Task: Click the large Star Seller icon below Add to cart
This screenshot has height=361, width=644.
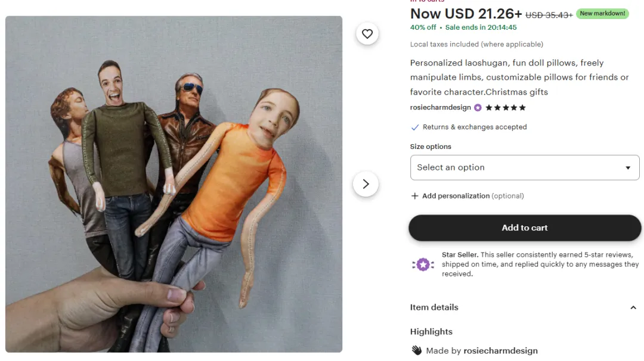Action: tap(423, 264)
